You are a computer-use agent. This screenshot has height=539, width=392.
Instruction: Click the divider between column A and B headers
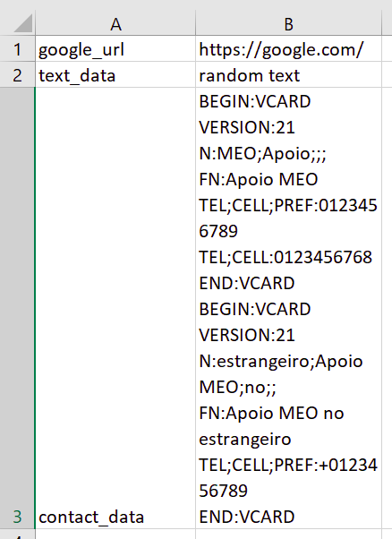pyautogui.click(x=195, y=23)
